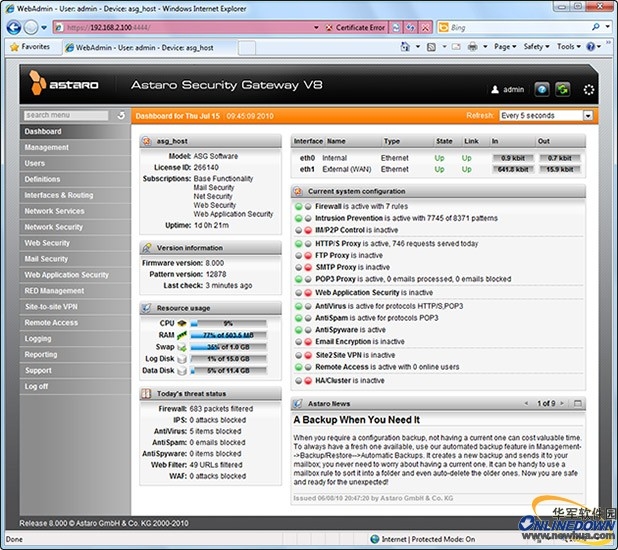The image size is (618, 550).
Task: Open the Print options dropdown arrow
Action: tap(485, 47)
